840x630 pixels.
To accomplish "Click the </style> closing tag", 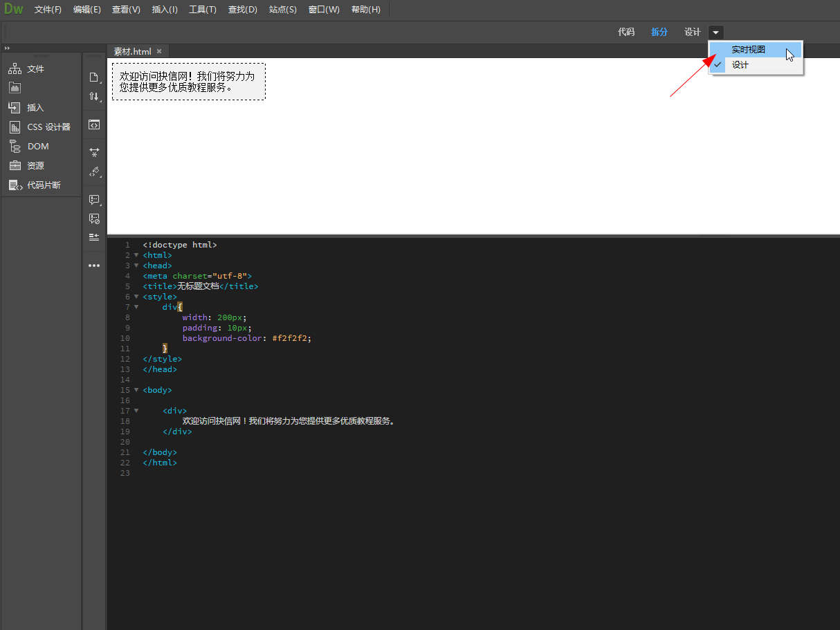I will [x=163, y=359].
